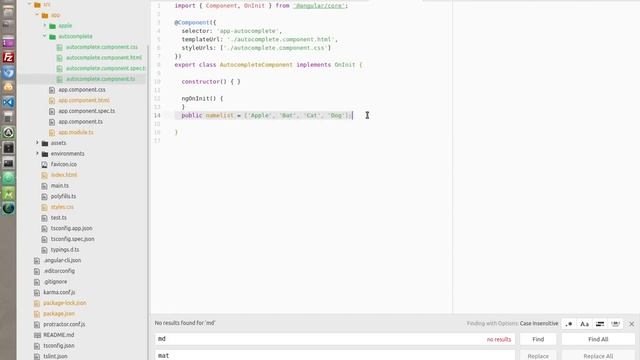Click the Replace button

(x=538, y=356)
